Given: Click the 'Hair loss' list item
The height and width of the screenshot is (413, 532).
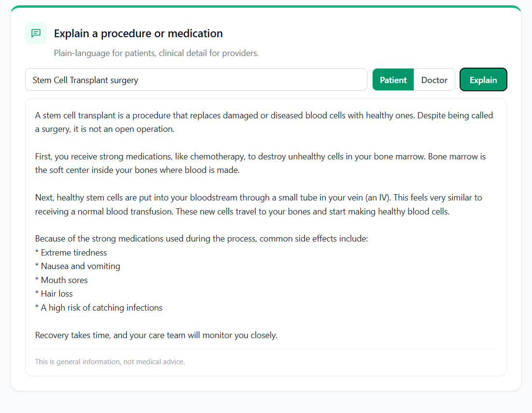Looking at the screenshot, I should 54,294.
